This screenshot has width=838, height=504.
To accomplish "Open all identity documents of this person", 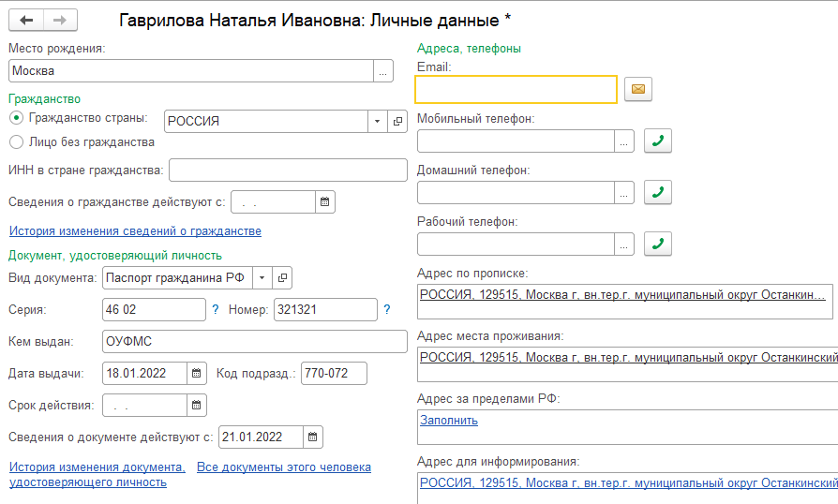I will point(284,467).
